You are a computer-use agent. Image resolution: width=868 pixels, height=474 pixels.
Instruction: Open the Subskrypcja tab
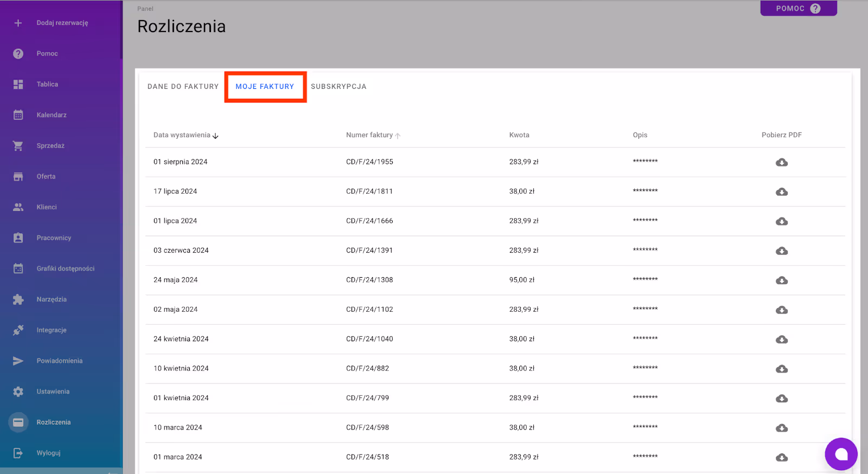coord(339,86)
